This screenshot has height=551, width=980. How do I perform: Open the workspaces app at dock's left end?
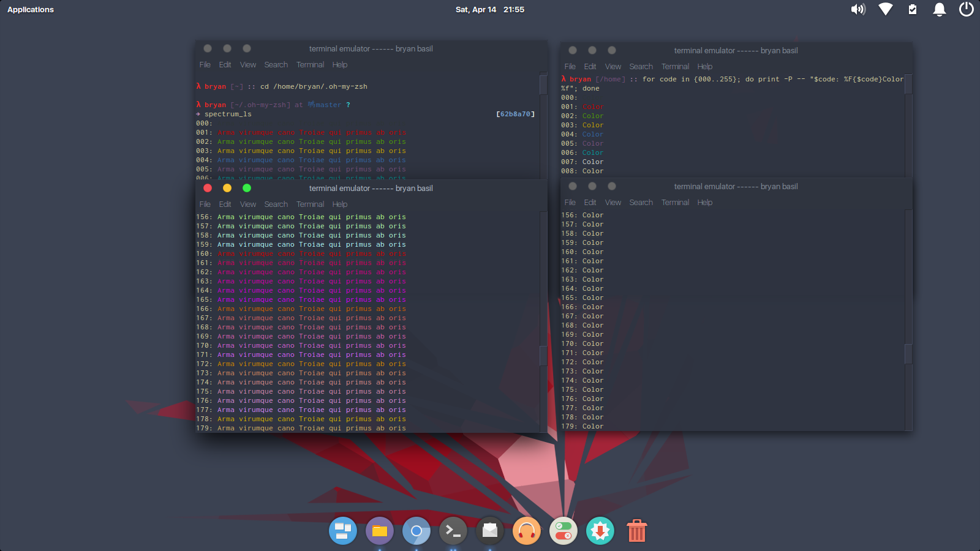click(x=343, y=531)
